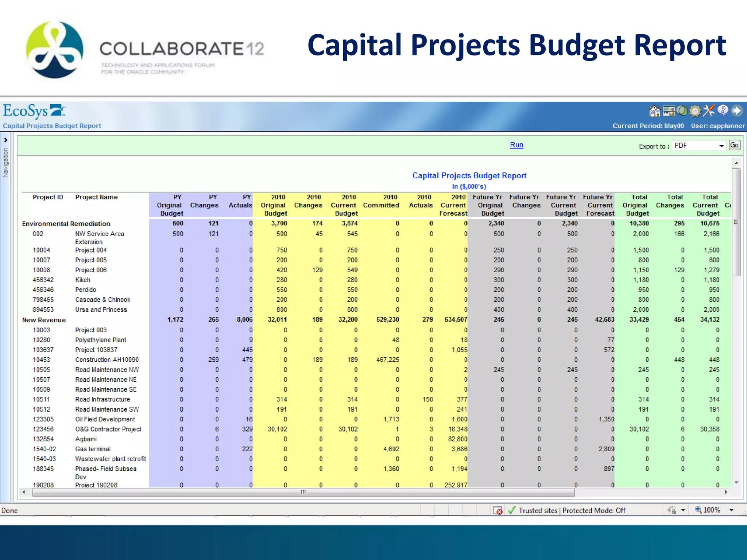This screenshot has height=560, width=747.
Task: Open the zoom level dropdown arrow
Action: [x=731, y=510]
